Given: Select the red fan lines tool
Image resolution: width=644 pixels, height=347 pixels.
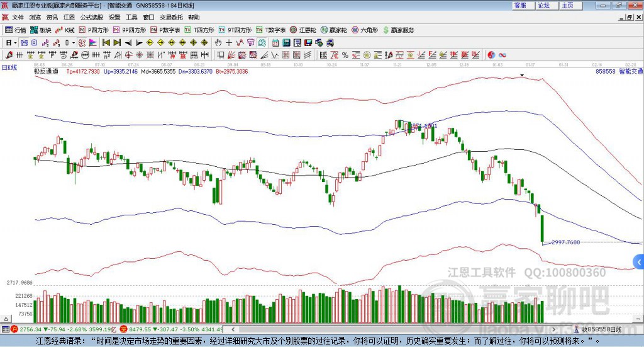Looking at the screenshot, I should coord(231,55).
